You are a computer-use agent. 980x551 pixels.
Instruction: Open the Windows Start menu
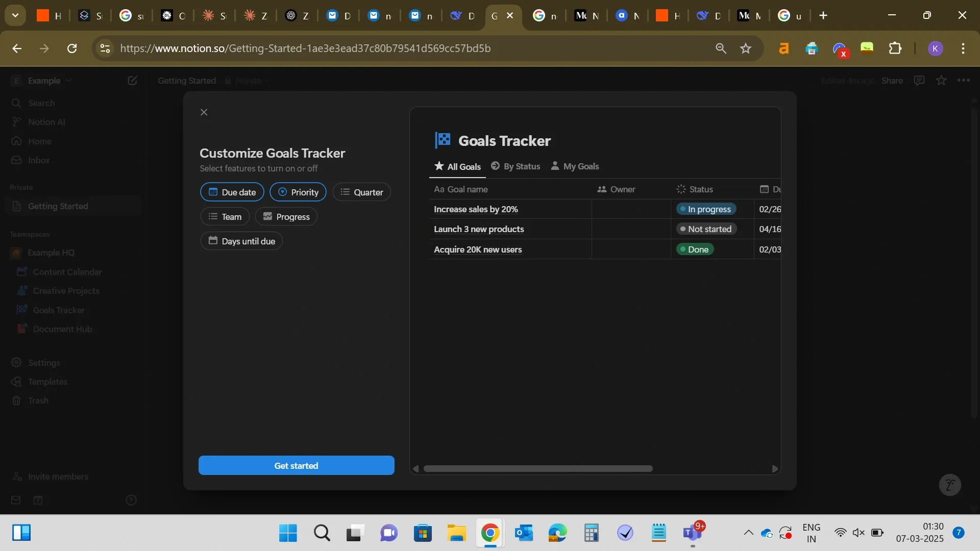287,532
